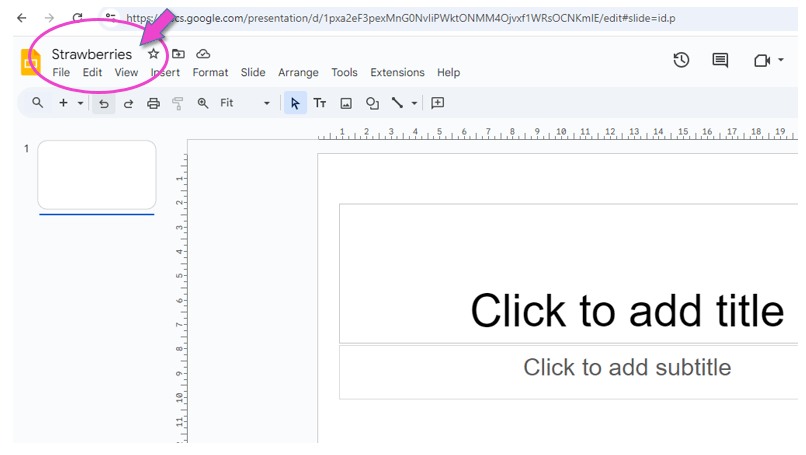The width and height of the screenshot is (806, 455).
Task: Check the cloud document status icon
Action: tap(204, 54)
